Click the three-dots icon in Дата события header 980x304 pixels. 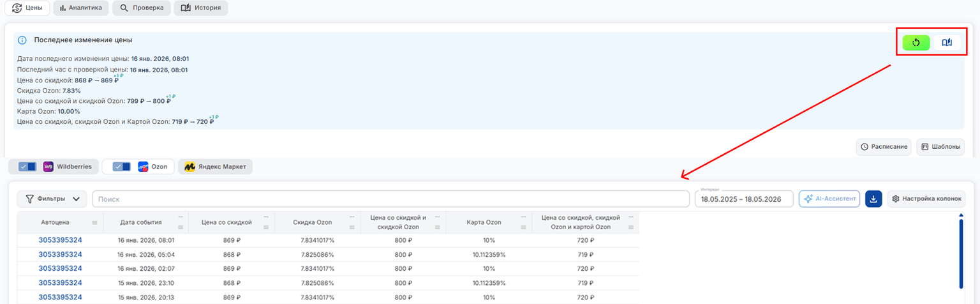coord(181,217)
